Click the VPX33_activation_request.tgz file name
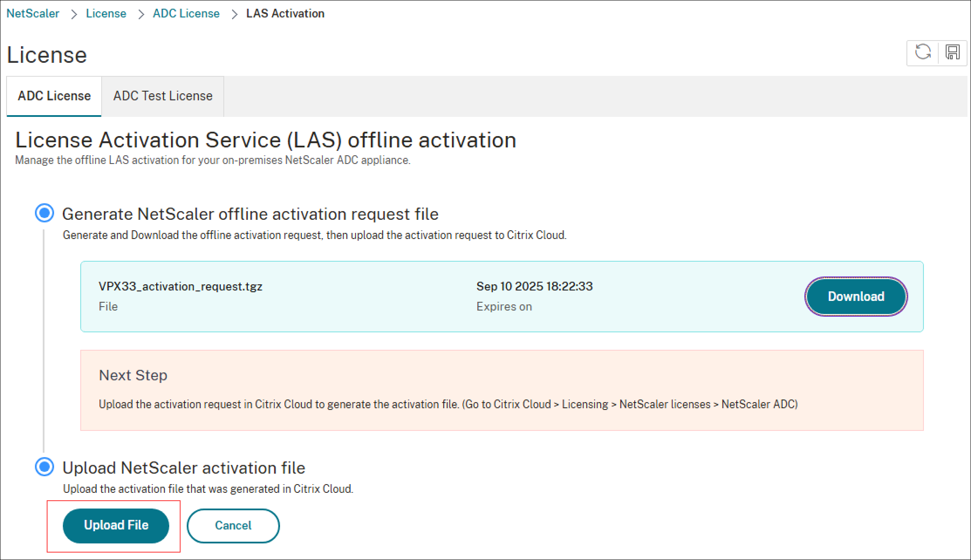Screen dimensions: 971x560 pyautogui.click(x=181, y=287)
